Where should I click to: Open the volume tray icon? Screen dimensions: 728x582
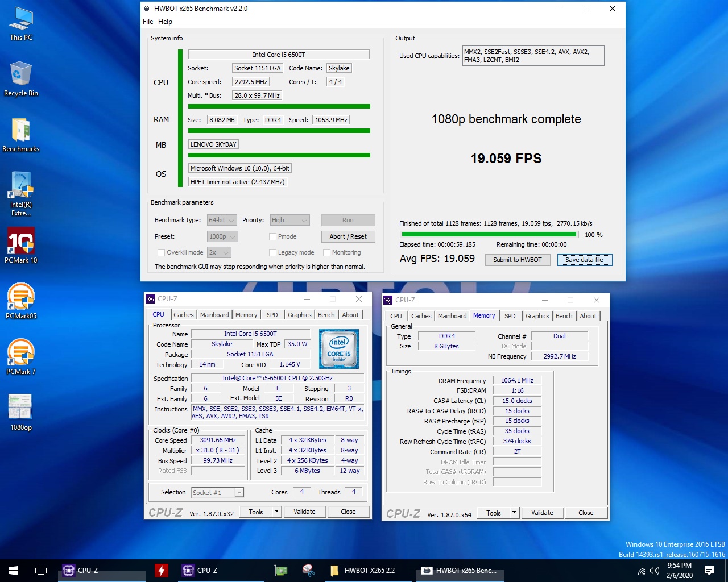(655, 571)
